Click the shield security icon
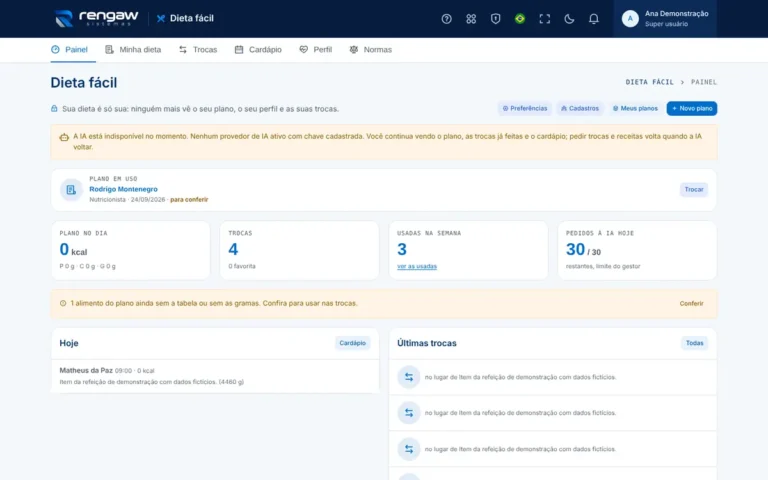Screen dimensions: 768x480 (495, 19)
